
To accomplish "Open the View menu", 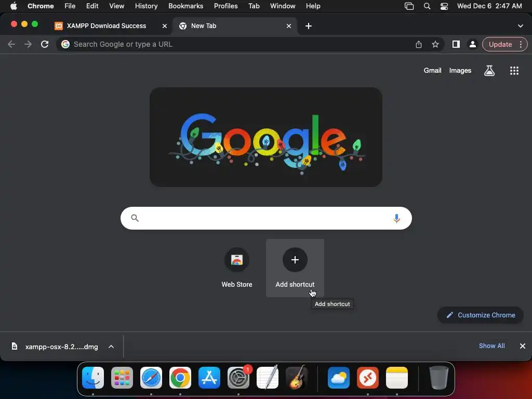I will pos(116,6).
